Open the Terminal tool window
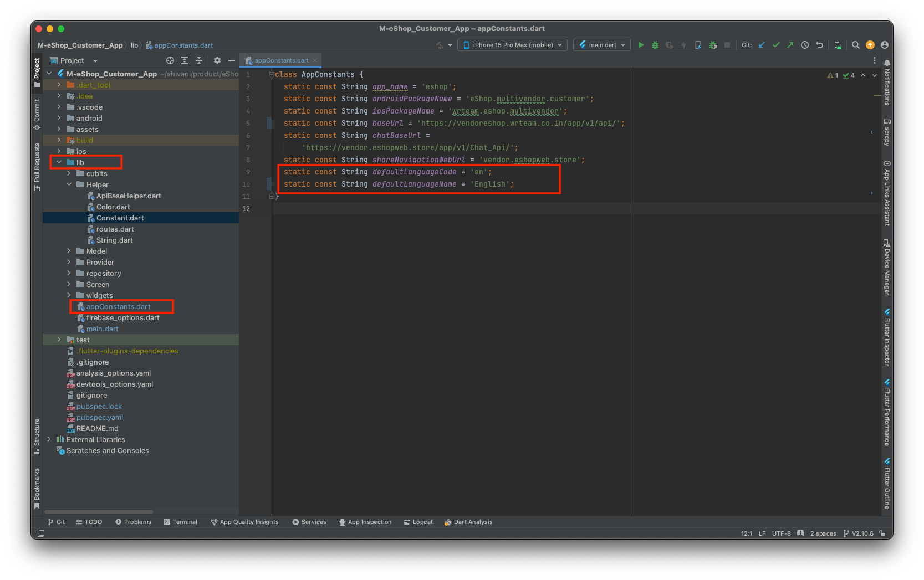Screen dimensions: 924x580 180,522
